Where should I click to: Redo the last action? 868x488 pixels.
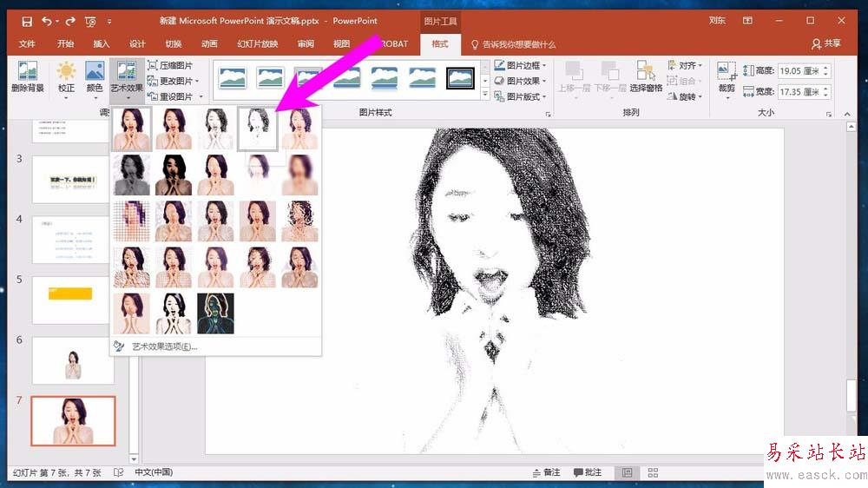70,22
